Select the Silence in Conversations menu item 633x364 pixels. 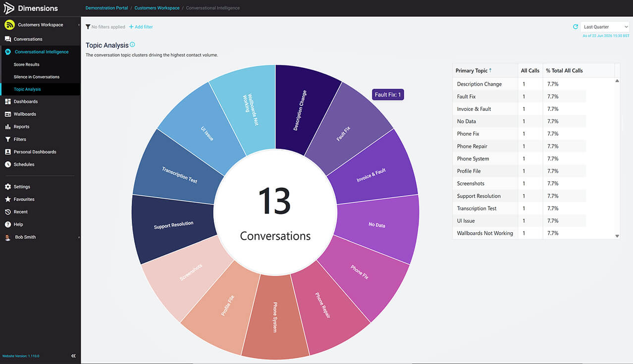coord(37,77)
